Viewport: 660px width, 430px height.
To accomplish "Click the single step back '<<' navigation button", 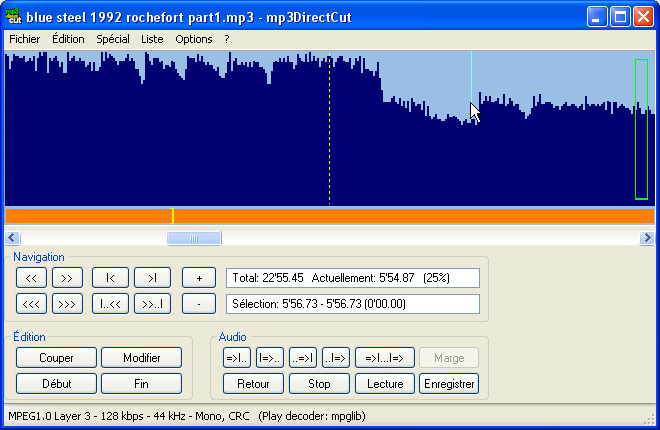I will [32, 278].
